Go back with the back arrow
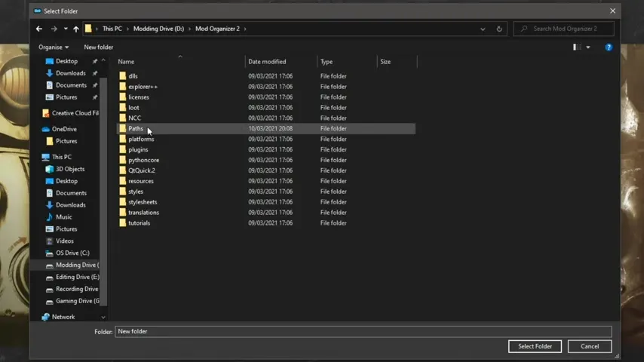Screen dimensions: 644x362 click(x=39, y=29)
